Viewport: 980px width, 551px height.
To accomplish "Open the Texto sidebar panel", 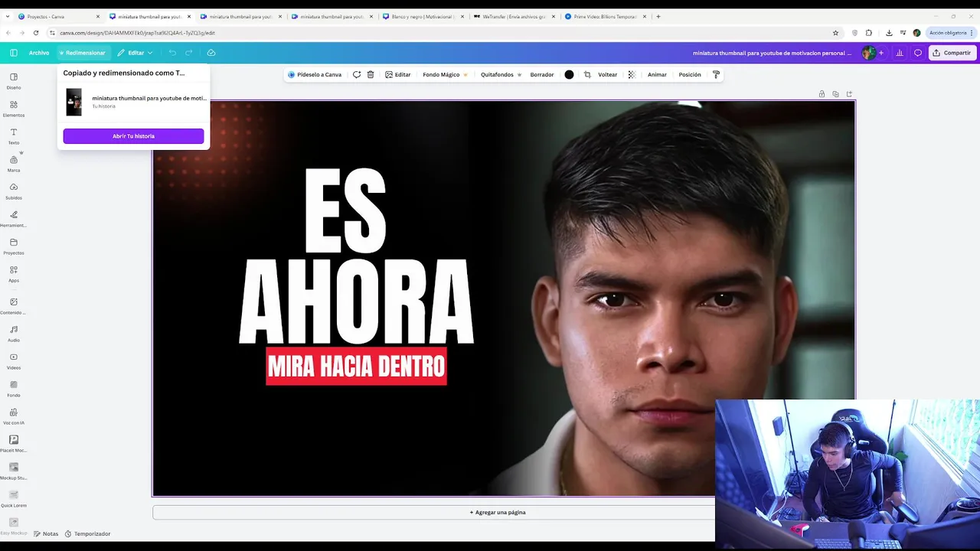I will click(14, 135).
